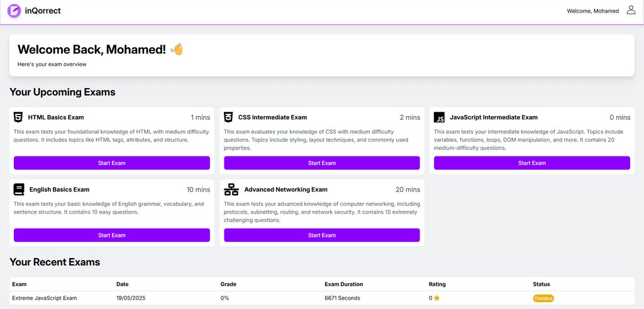Screen dimensions: 644x309
Task: Click the 'Advanced Networking Exam' title
Action: coord(286,190)
